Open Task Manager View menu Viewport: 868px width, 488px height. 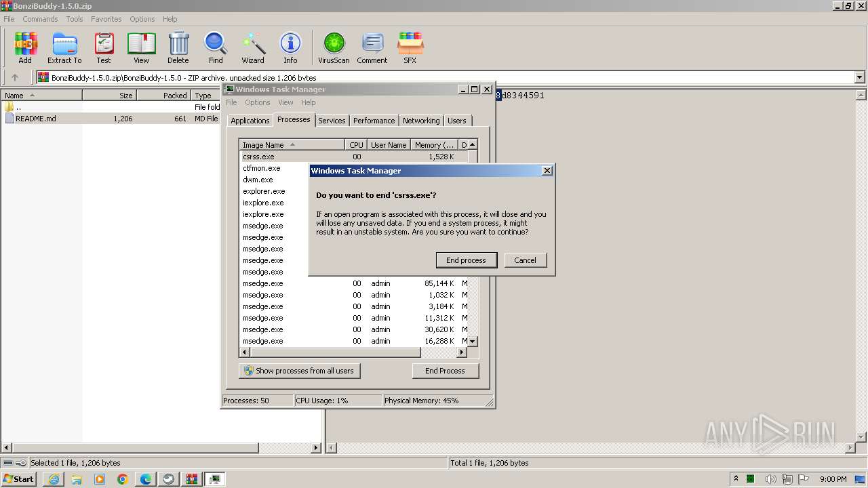(x=285, y=102)
